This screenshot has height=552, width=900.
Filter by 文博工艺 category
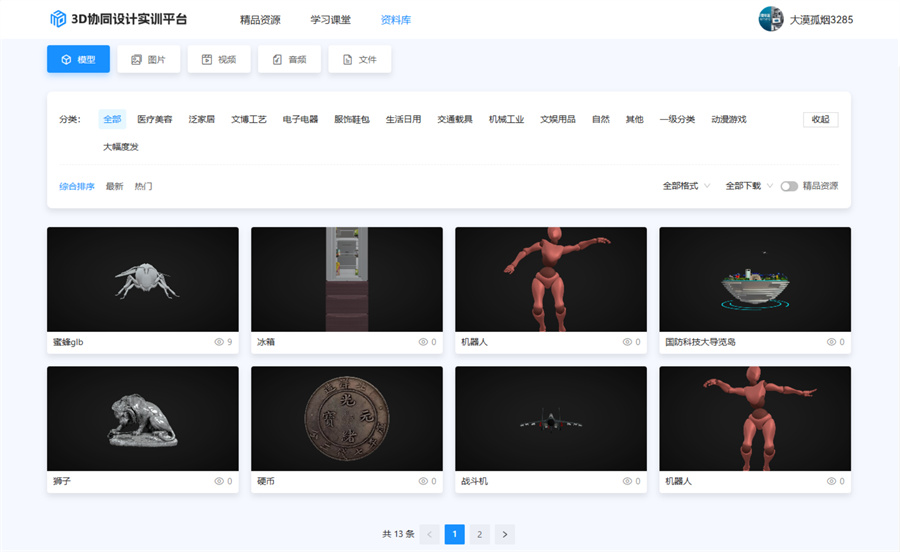[249, 119]
